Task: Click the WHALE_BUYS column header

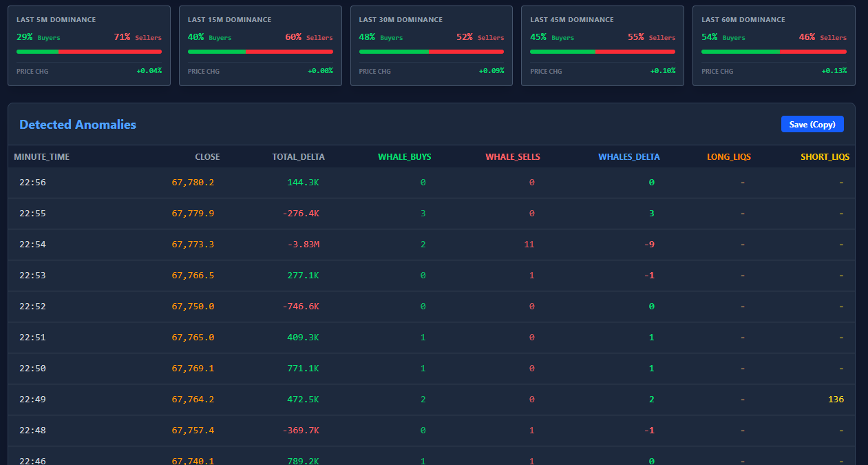Action: [404, 157]
